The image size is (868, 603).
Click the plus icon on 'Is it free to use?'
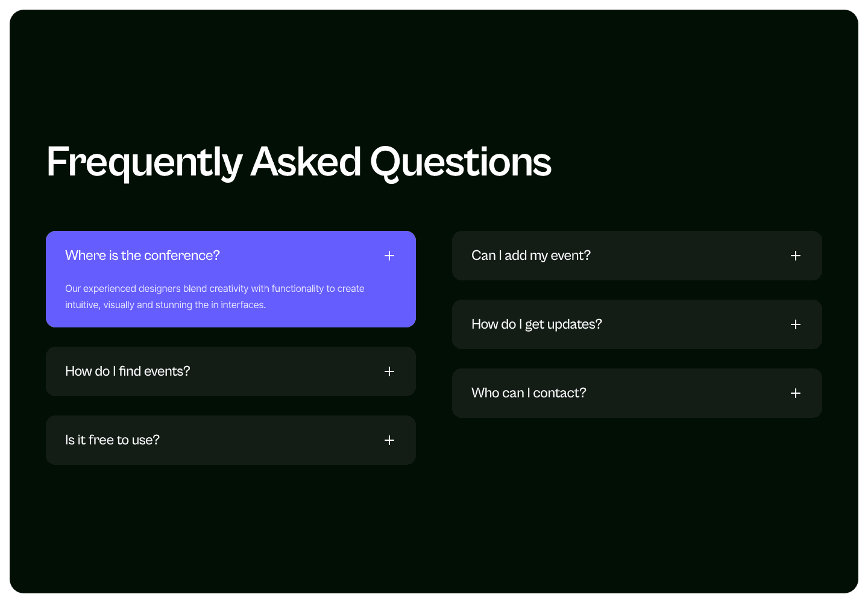coord(389,440)
